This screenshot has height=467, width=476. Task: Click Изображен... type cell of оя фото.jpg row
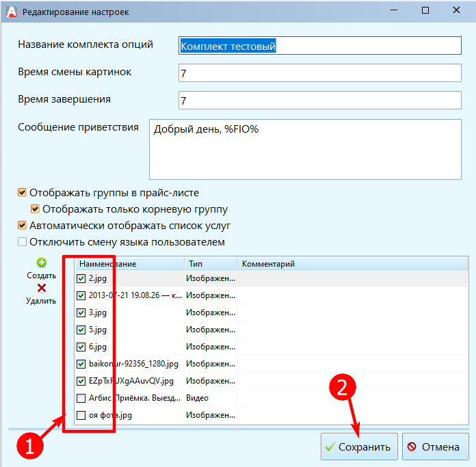pyautogui.click(x=211, y=415)
